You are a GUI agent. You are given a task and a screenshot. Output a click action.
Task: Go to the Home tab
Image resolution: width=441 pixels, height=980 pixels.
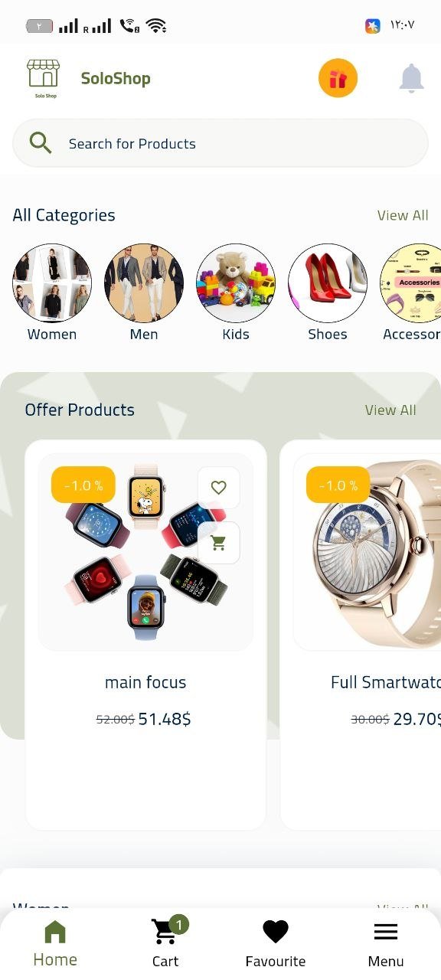tap(55, 942)
